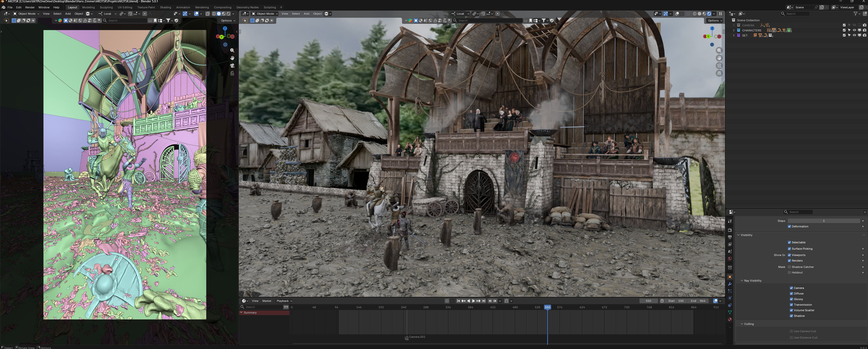This screenshot has height=349, width=868.
Task: Open the Rendering workspace tab
Action: 202,7
